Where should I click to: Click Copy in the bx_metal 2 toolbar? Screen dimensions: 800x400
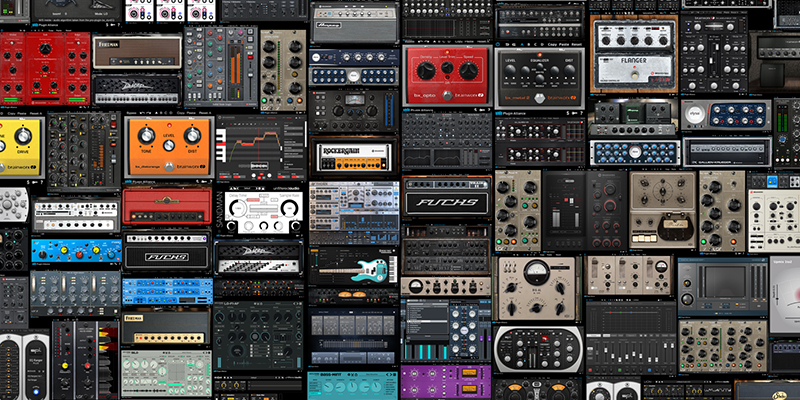tap(552, 44)
